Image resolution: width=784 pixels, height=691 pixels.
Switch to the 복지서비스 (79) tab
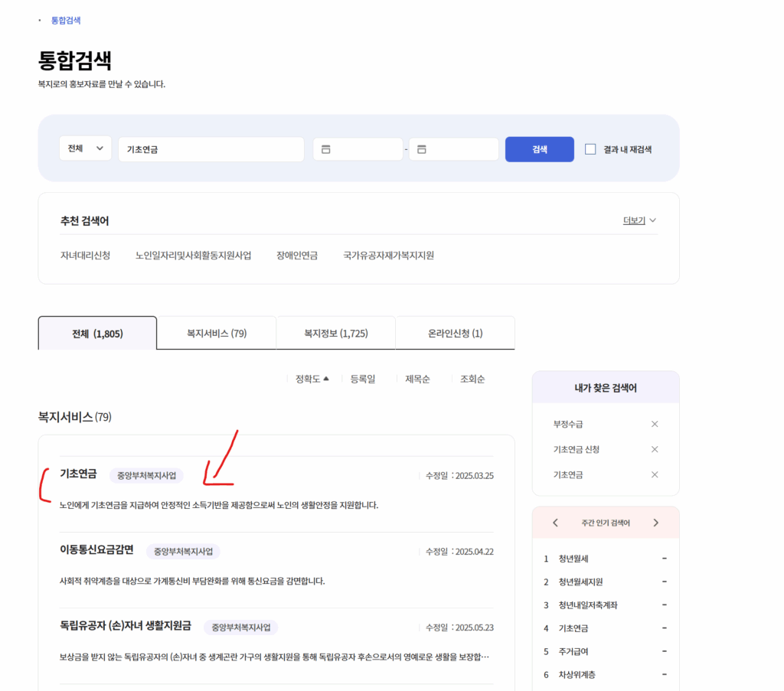pyautogui.click(x=217, y=334)
